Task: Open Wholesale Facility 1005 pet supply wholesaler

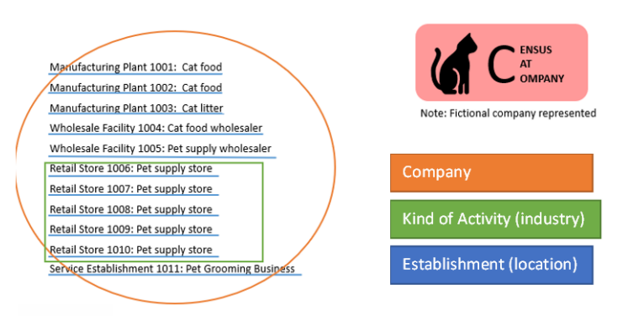Action: pyautogui.click(x=161, y=148)
